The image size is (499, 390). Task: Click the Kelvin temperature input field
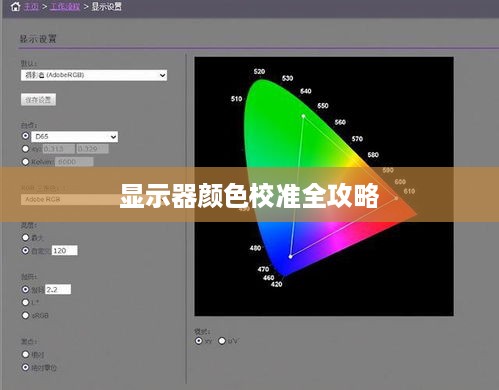tap(74, 162)
